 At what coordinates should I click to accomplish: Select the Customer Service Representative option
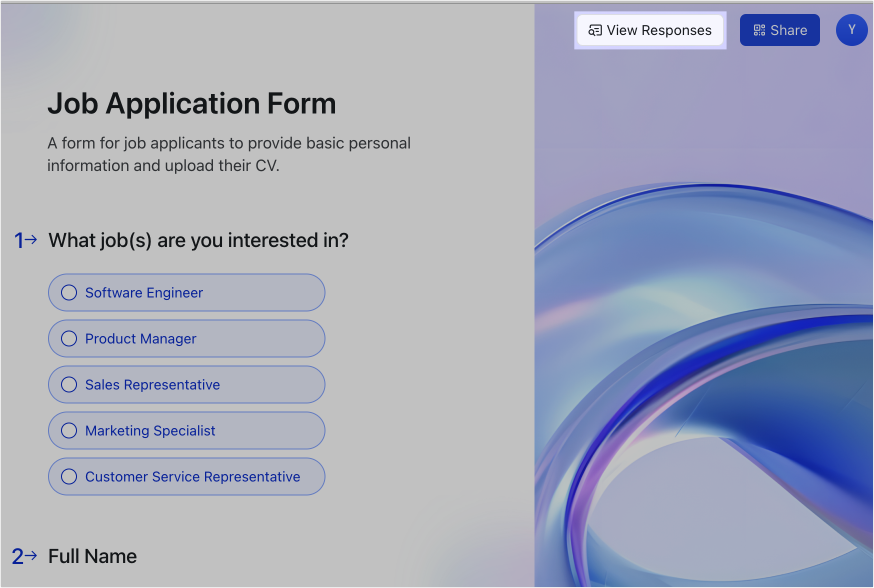[x=186, y=476]
